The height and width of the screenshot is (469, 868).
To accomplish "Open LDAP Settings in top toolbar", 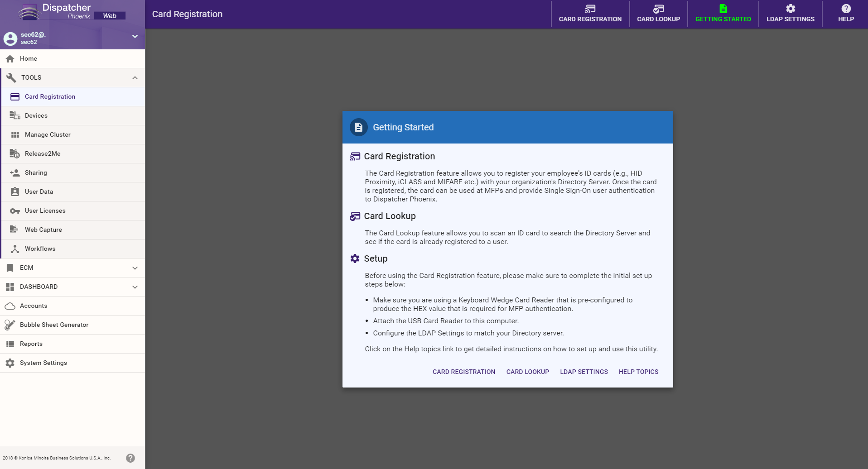I will [791, 14].
